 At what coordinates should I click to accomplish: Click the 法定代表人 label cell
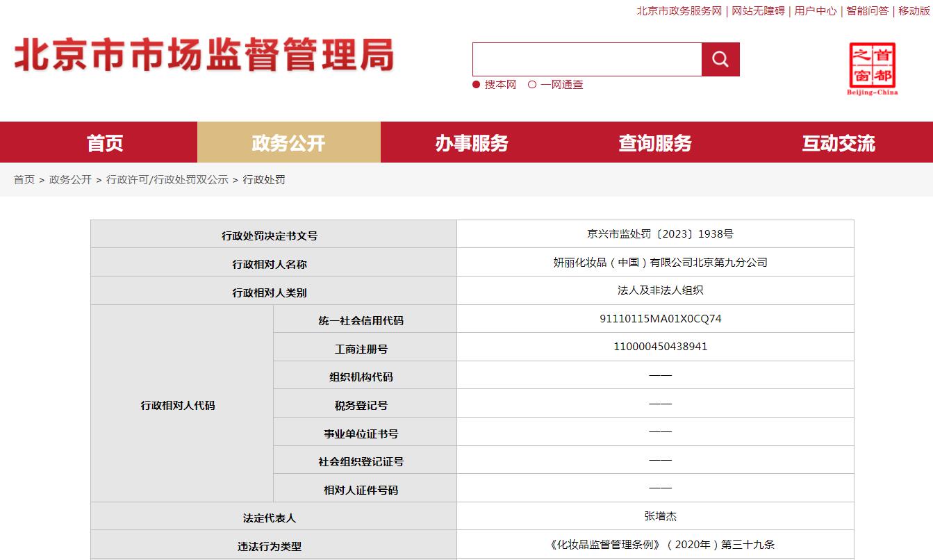point(274,516)
